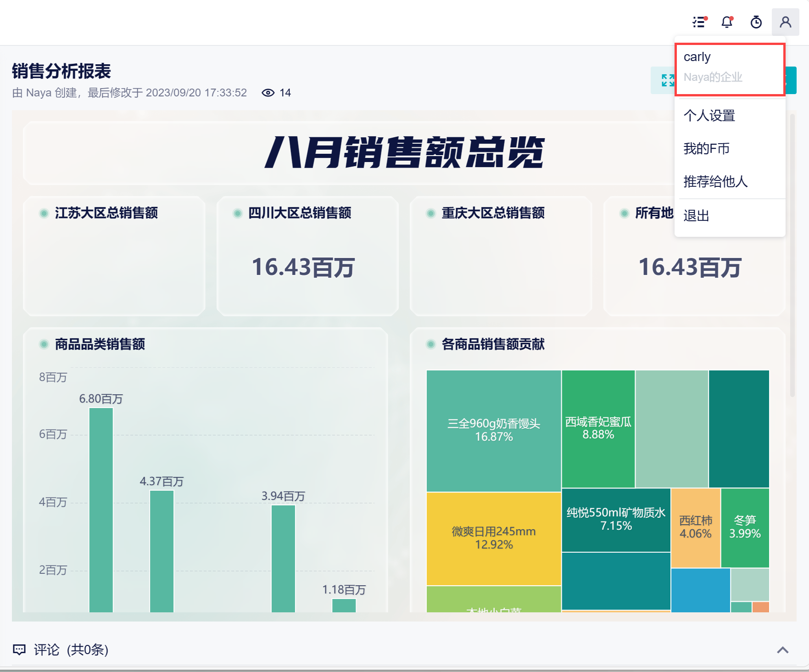The image size is (809, 672).
Task: Click the 商品品类销售额 chart title
Action: pyautogui.click(x=100, y=344)
